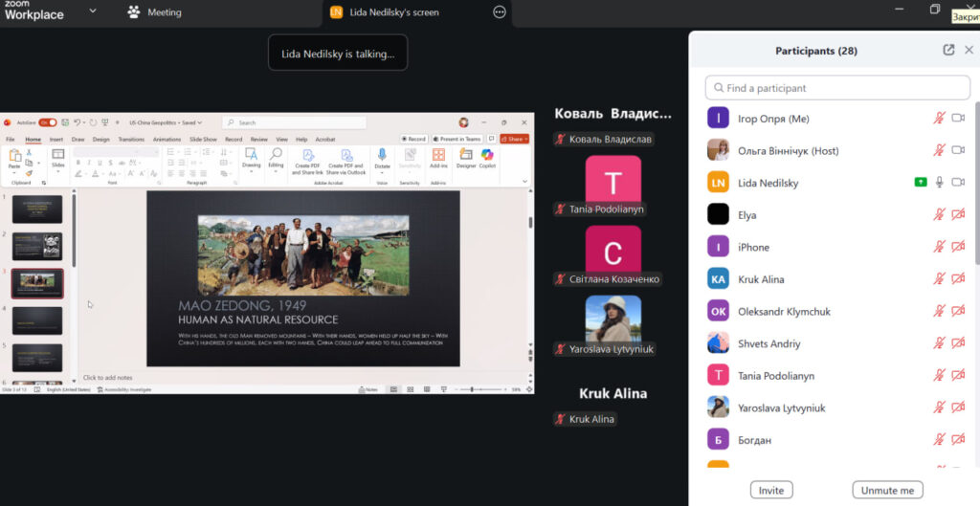Viewport: 980px width, 506px height.
Task: Pop out the Participants panel
Action: click(948, 51)
